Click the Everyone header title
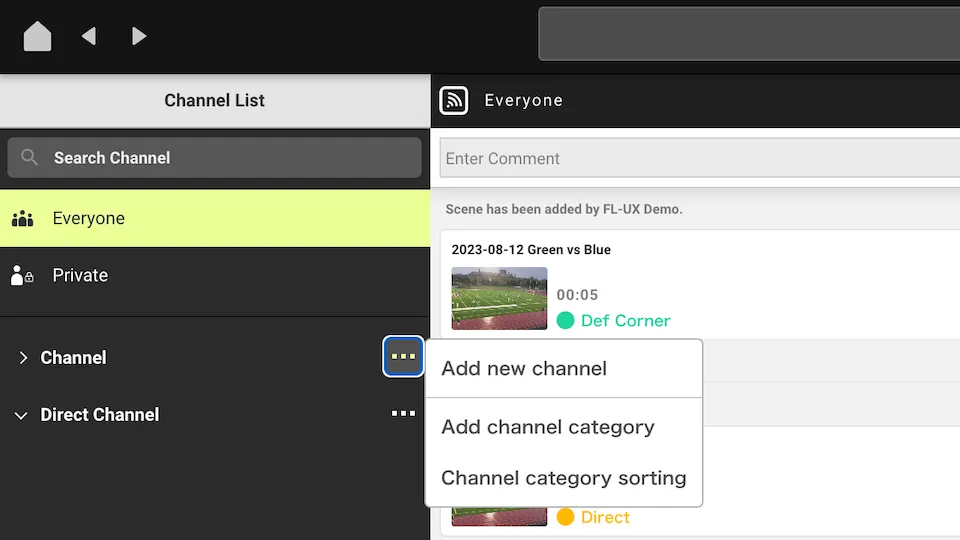 tap(523, 100)
